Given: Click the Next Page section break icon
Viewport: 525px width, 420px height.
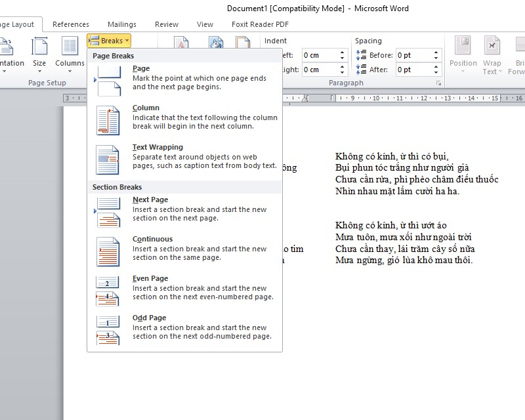Looking at the screenshot, I should click(x=108, y=213).
